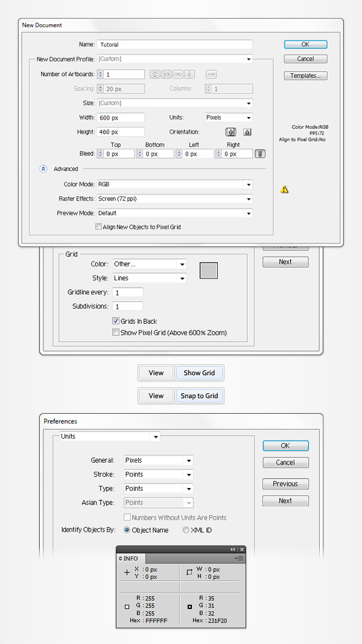
Task: Open the Color Mode dropdown
Action: pos(174,185)
